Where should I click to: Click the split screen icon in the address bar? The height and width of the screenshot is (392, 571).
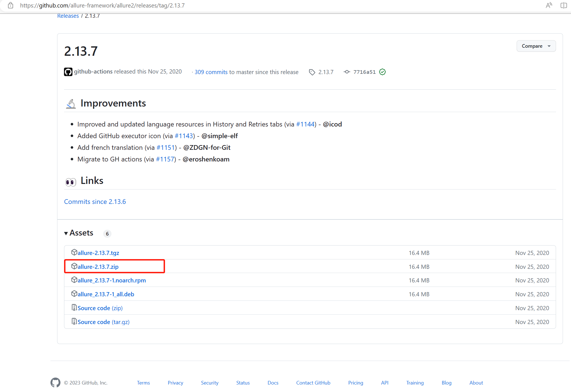[x=563, y=6]
